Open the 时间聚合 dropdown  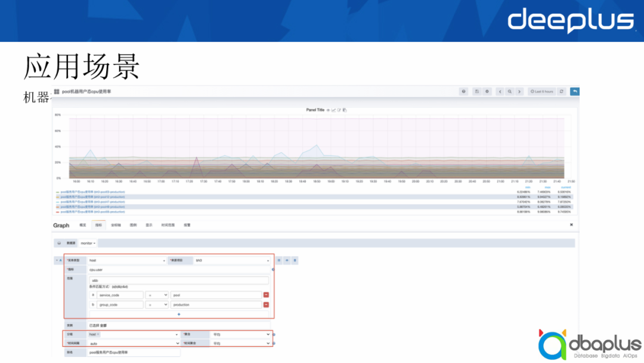click(241, 343)
